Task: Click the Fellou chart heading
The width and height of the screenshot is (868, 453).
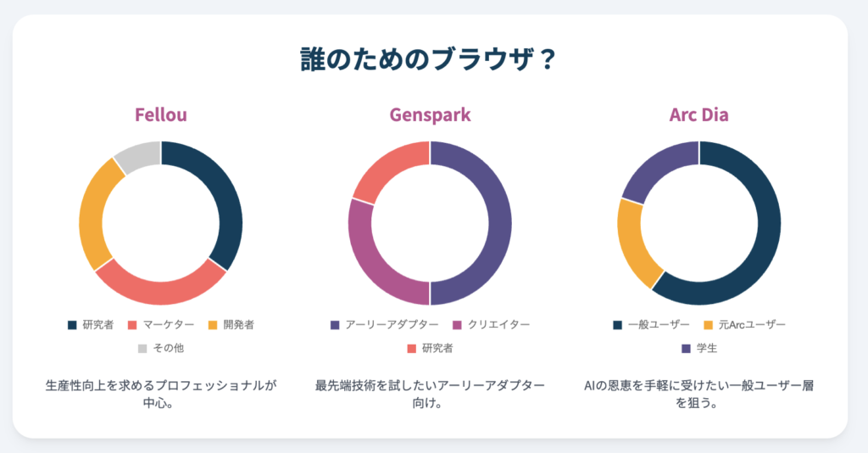Action: (161, 114)
